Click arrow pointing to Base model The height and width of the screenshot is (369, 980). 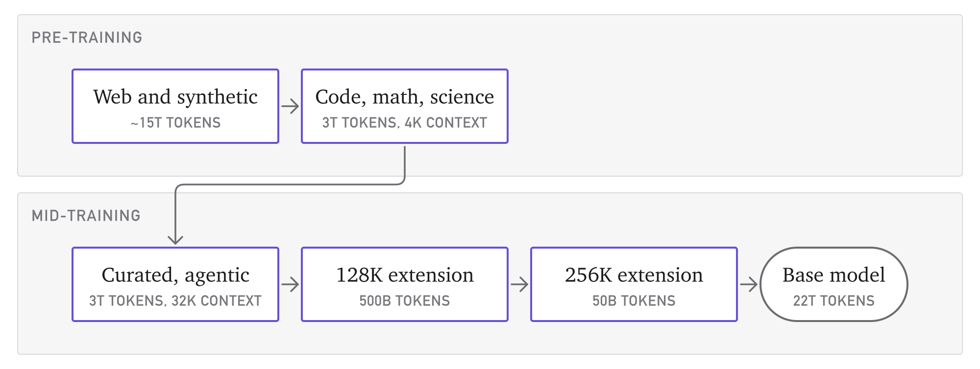point(749,284)
